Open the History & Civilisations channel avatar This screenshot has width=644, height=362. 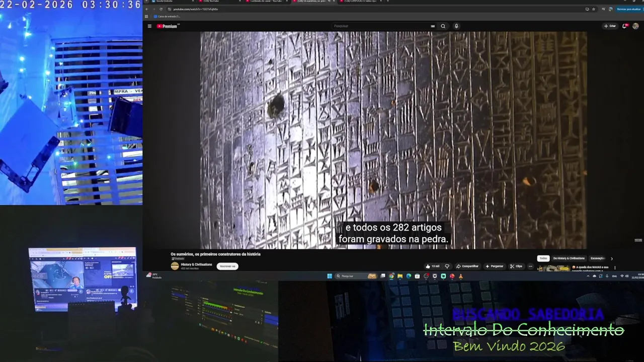[175, 266]
